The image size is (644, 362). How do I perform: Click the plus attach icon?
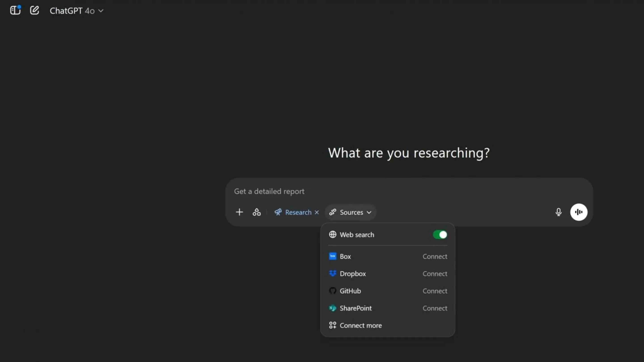click(239, 212)
